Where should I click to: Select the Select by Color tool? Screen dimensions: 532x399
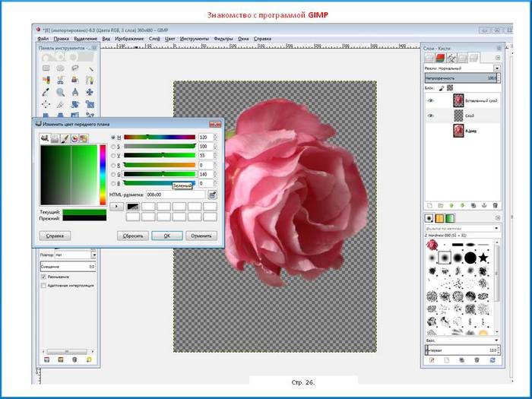pyautogui.click(x=46, y=80)
